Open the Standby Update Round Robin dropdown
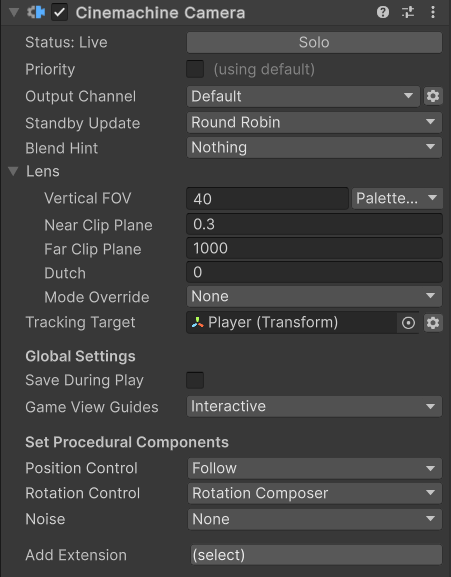Image resolution: width=451 pixels, height=577 pixels. tap(315, 122)
